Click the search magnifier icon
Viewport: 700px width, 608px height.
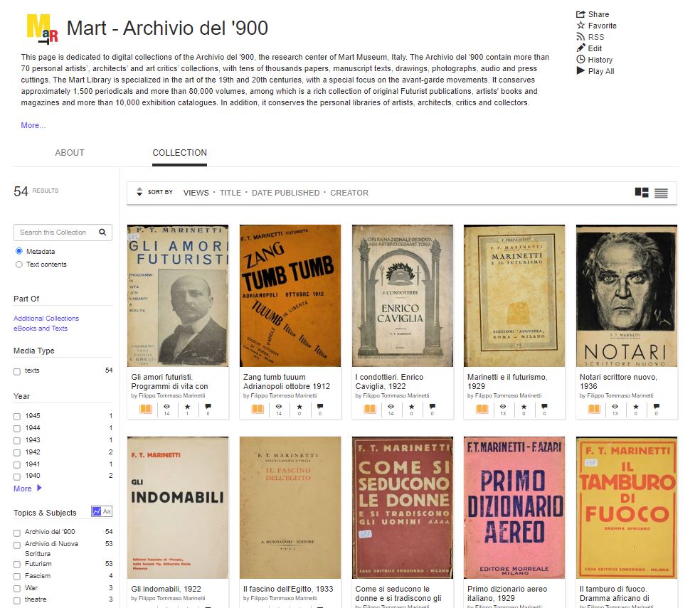click(x=102, y=232)
